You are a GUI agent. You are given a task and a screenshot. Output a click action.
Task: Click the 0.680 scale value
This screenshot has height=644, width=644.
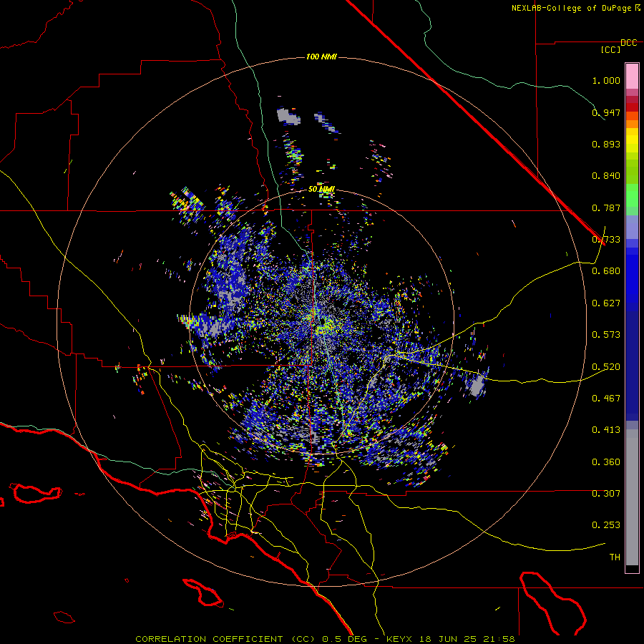point(606,271)
